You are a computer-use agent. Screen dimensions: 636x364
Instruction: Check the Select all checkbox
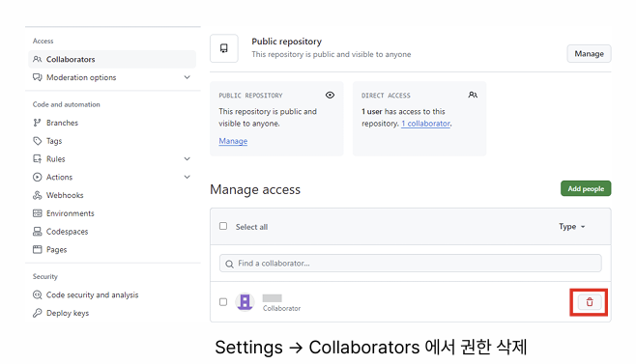223,226
